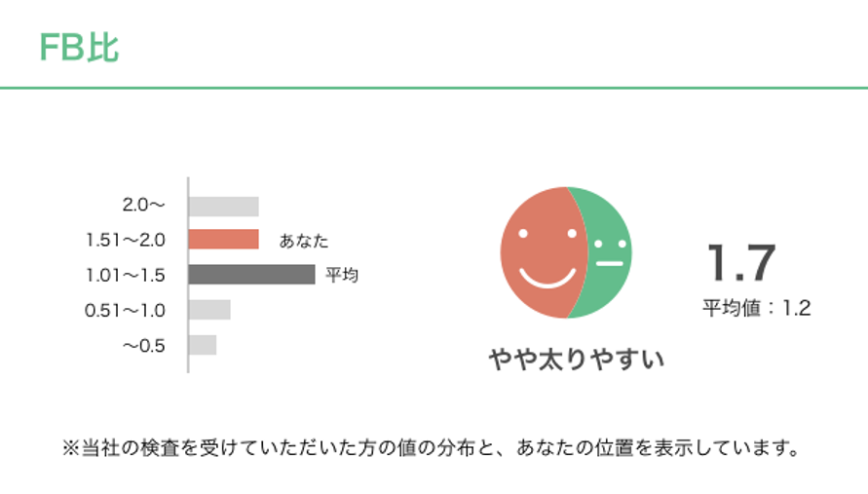Click the ~0.5 range label
This screenshot has height=494, width=868.
pyautogui.click(x=144, y=345)
